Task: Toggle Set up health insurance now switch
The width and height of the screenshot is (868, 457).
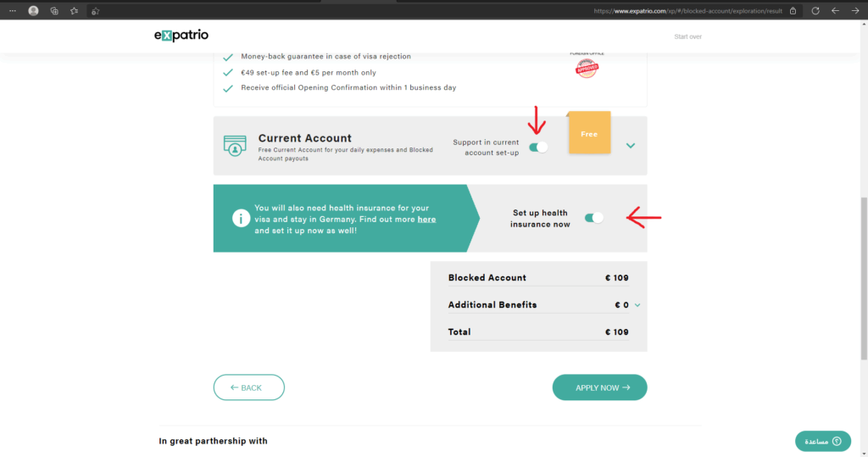Action: 594,218
